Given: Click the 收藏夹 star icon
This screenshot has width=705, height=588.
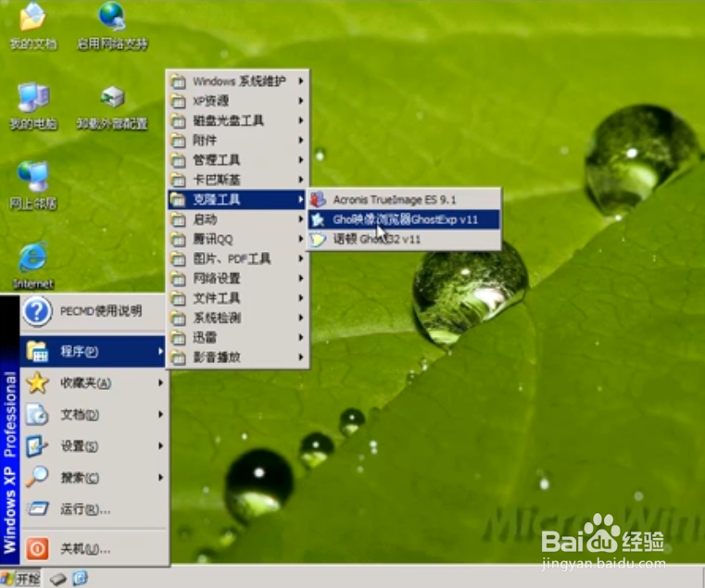Looking at the screenshot, I should click(x=37, y=383).
